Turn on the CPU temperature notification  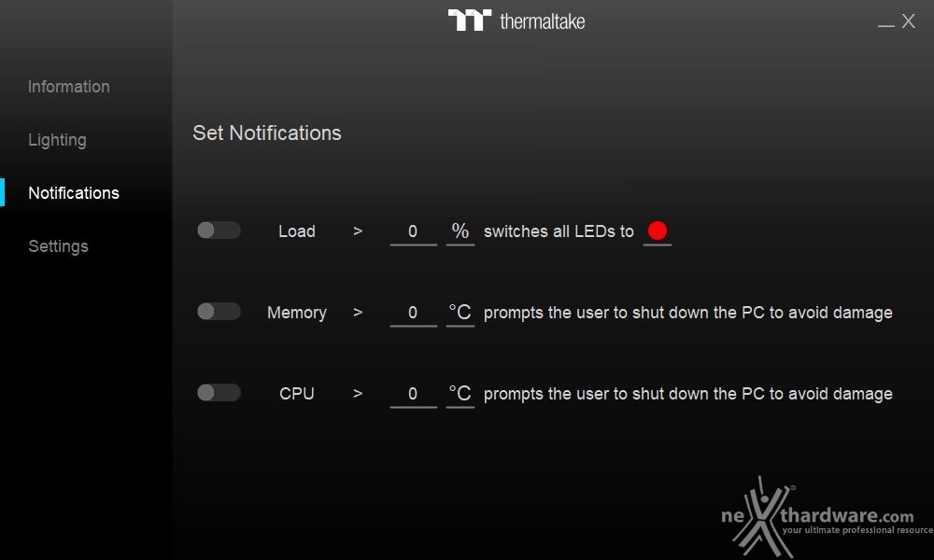coord(219,393)
